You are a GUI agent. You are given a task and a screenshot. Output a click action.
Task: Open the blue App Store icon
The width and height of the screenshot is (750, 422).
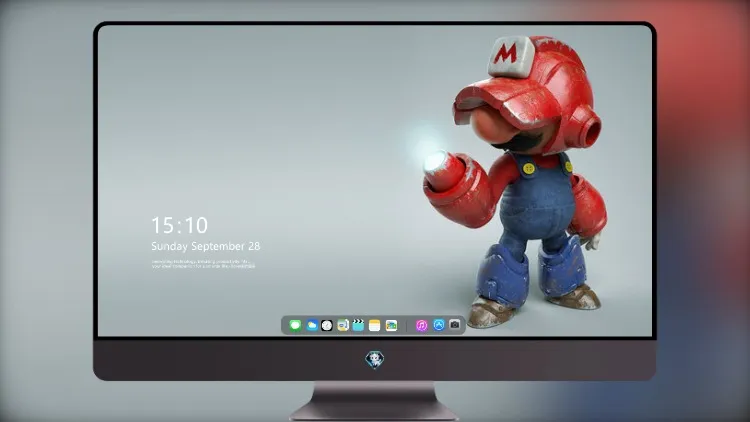coord(439,325)
